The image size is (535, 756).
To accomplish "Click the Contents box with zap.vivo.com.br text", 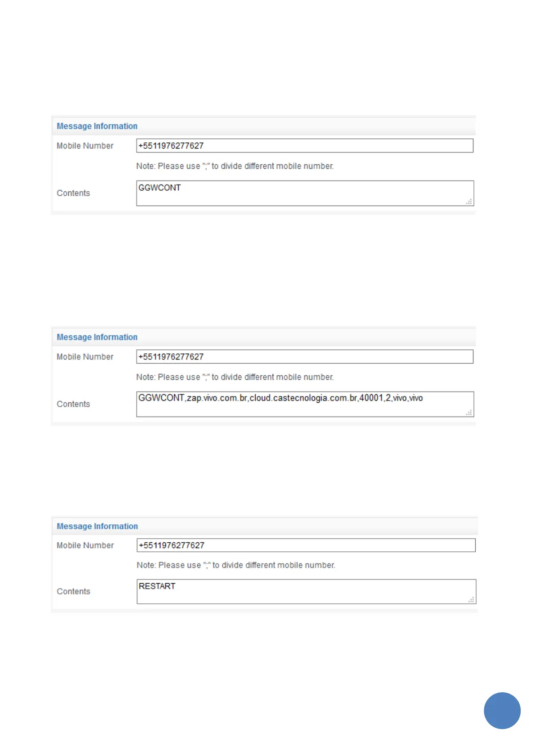I will click(305, 404).
